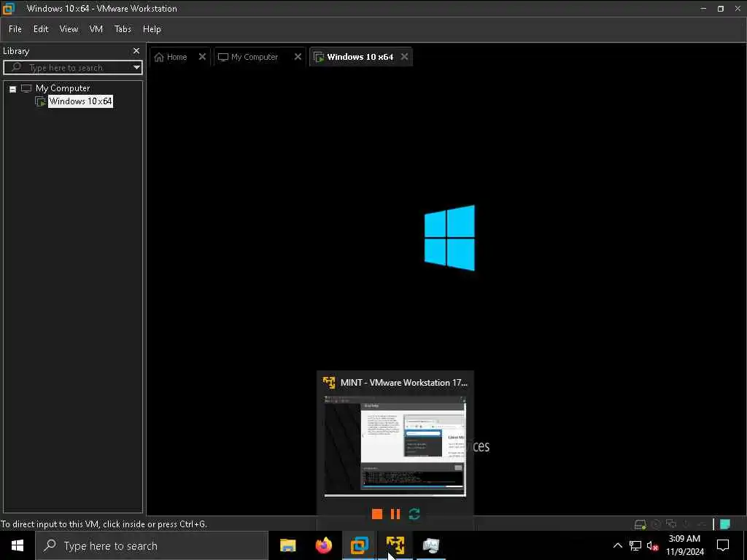This screenshot has height=560, width=747.
Task: Open the VM menu
Action: pyautogui.click(x=96, y=29)
